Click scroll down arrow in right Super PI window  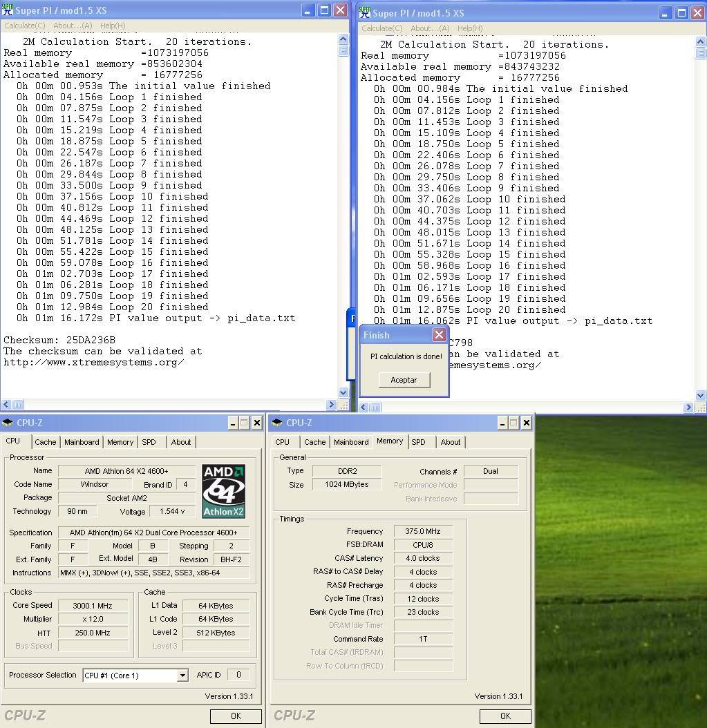701,395
